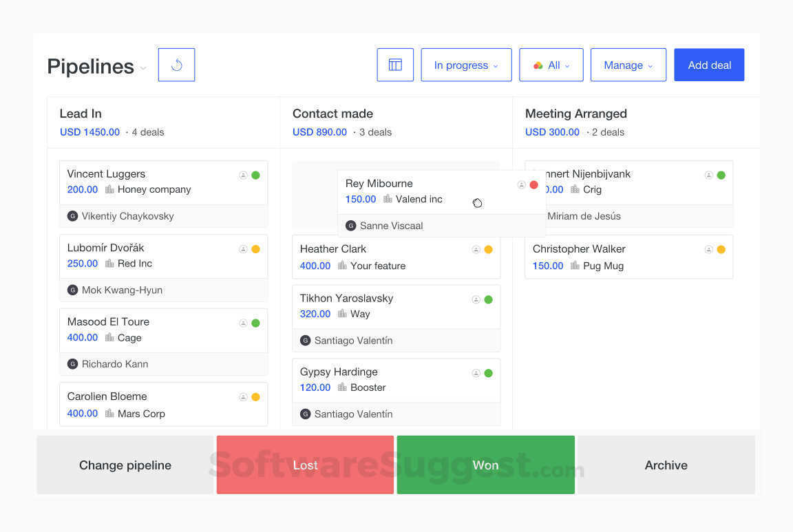The image size is (793, 532).
Task: Click person icon on Vincent Luggers card
Action: [243, 175]
